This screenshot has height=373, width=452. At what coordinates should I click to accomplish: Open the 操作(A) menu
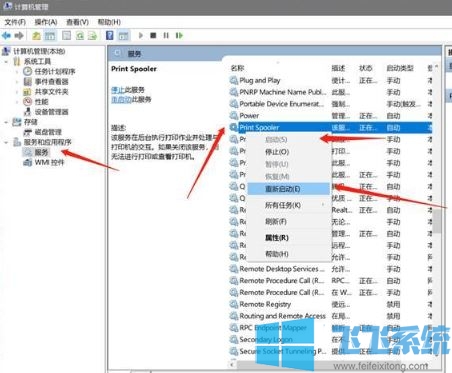(x=46, y=22)
